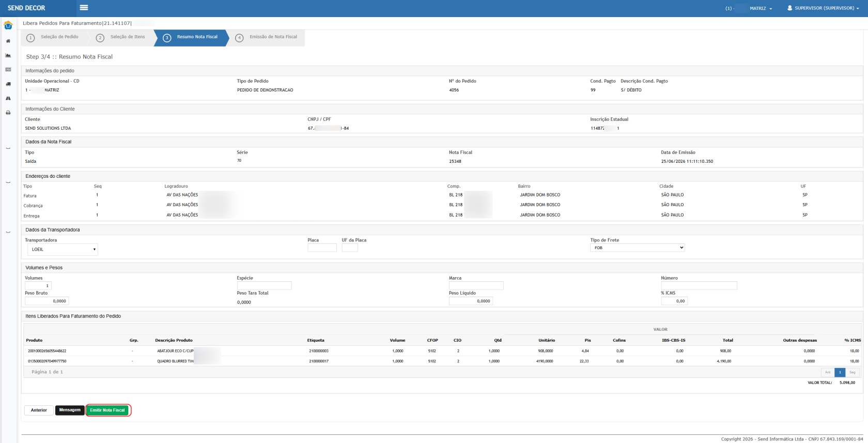Screen dimensions: 868x443
Task: Click the Emitir Nota Fiscal button
Action: tap(107, 410)
